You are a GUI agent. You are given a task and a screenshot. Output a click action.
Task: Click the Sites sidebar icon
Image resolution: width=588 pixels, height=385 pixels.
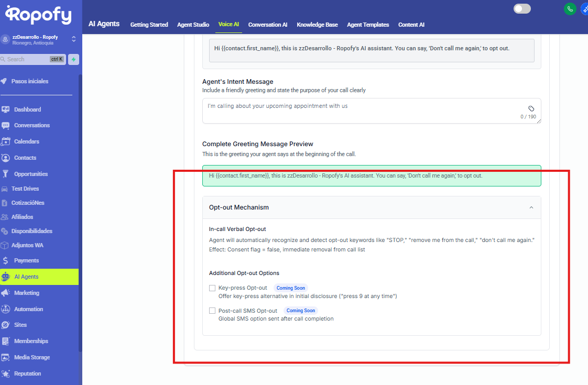pos(5,325)
